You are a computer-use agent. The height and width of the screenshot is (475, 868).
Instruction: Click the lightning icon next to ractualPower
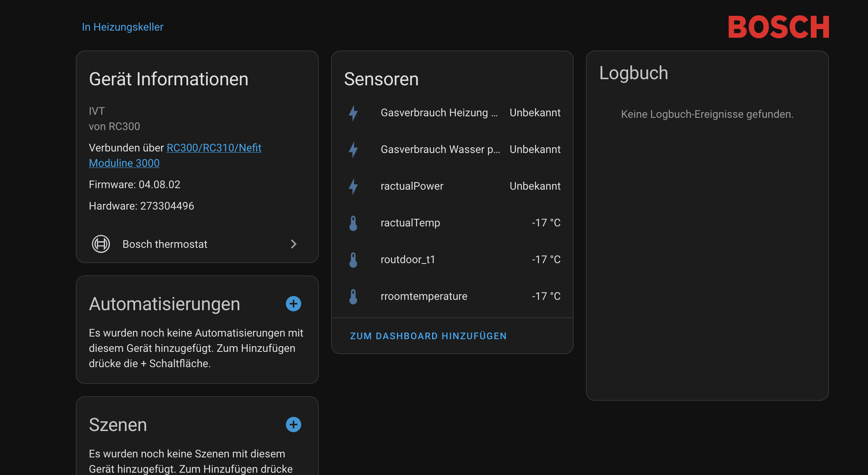[x=353, y=186]
